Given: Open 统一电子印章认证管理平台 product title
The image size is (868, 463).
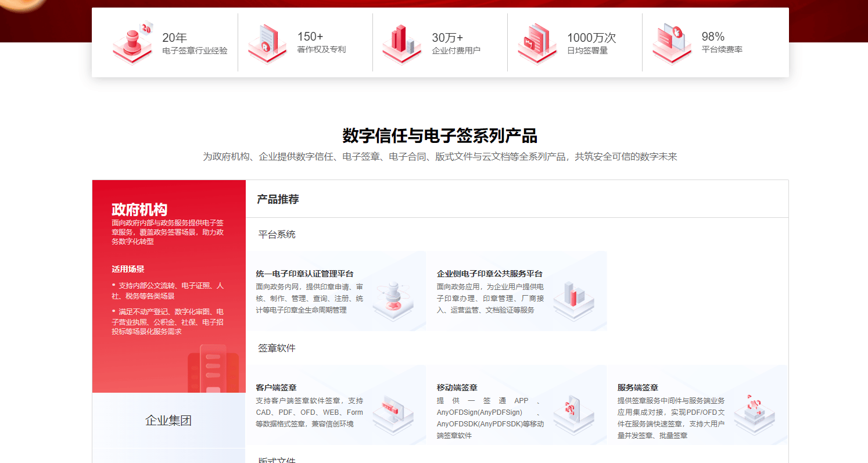Looking at the screenshot, I should pos(304,274).
